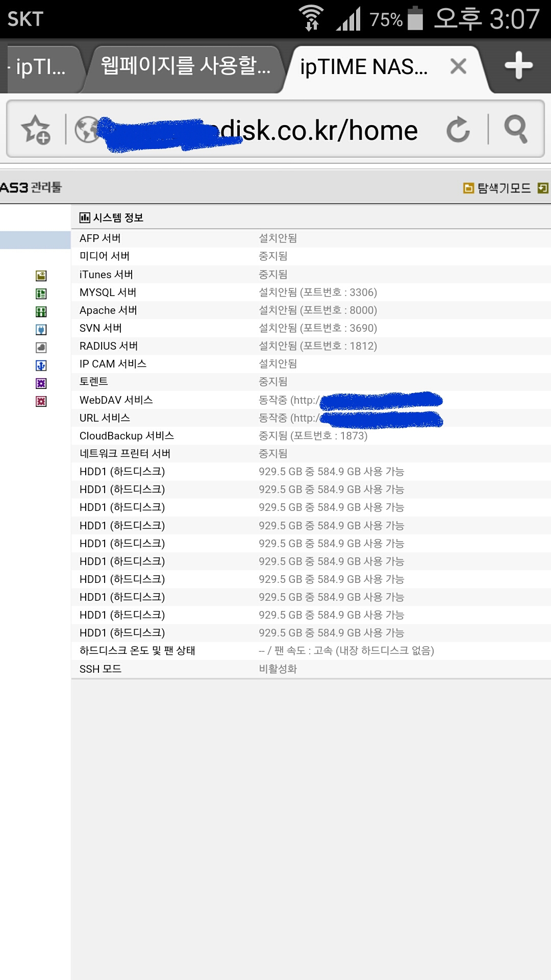
Task: Select the CloudBackup 서비스 row label
Action: [x=127, y=436]
